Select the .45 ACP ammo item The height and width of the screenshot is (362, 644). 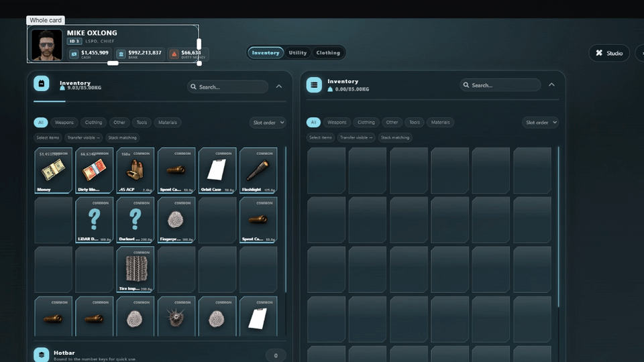click(136, 170)
